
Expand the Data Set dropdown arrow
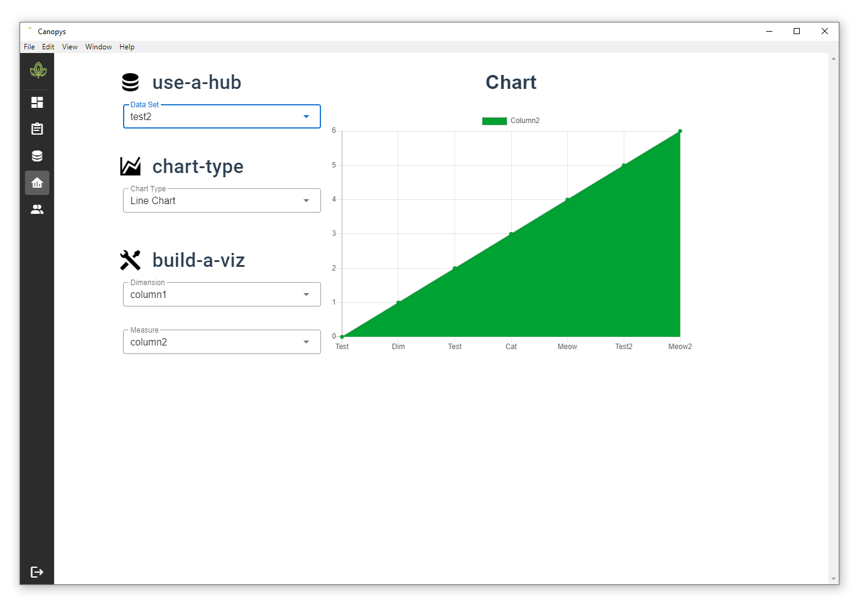pyautogui.click(x=306, y=116)
